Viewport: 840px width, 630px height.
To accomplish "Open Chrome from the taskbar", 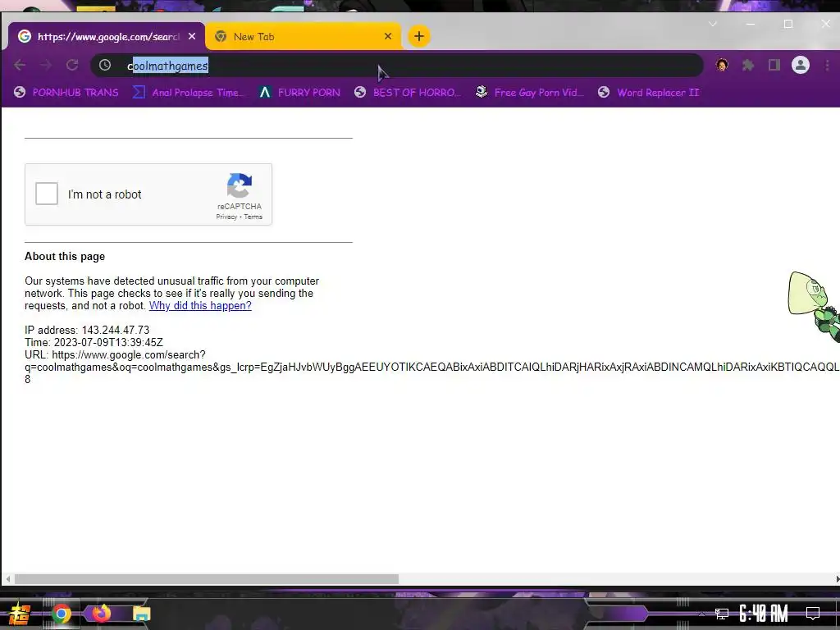I will click(x=62, y=614).
